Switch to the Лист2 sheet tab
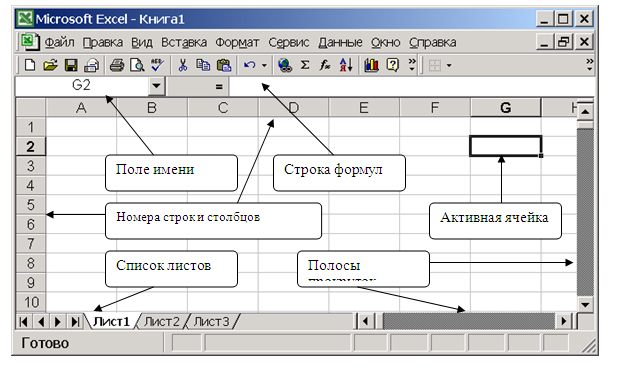 (161, 322)
